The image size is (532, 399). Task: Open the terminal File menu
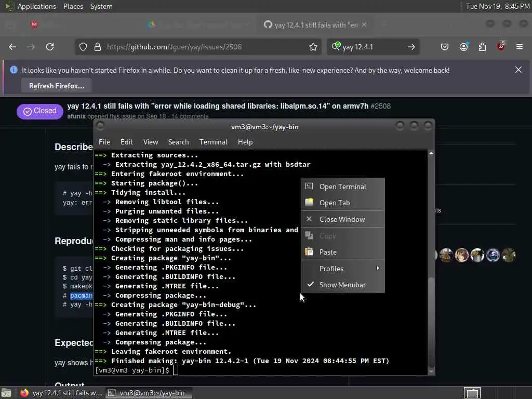(x=104, y=142)
